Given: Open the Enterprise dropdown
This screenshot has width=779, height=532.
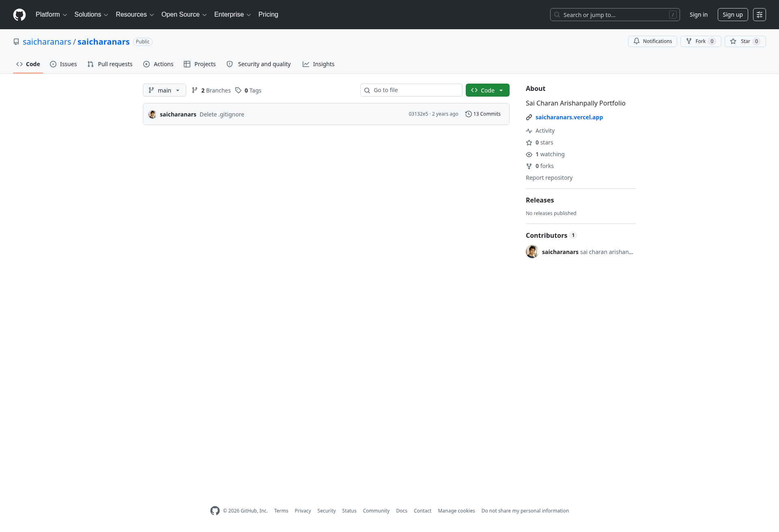Looking at the screenshot, I should coord(232,15).
